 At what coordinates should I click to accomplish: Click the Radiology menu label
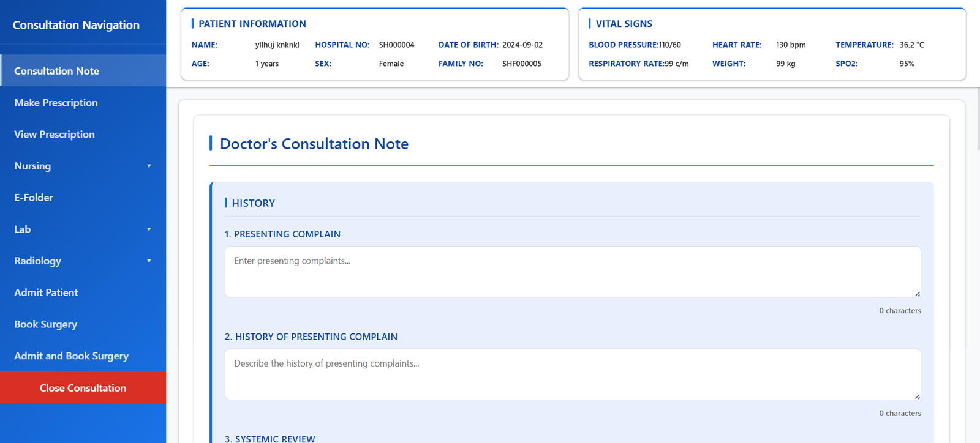click(37, 261)
